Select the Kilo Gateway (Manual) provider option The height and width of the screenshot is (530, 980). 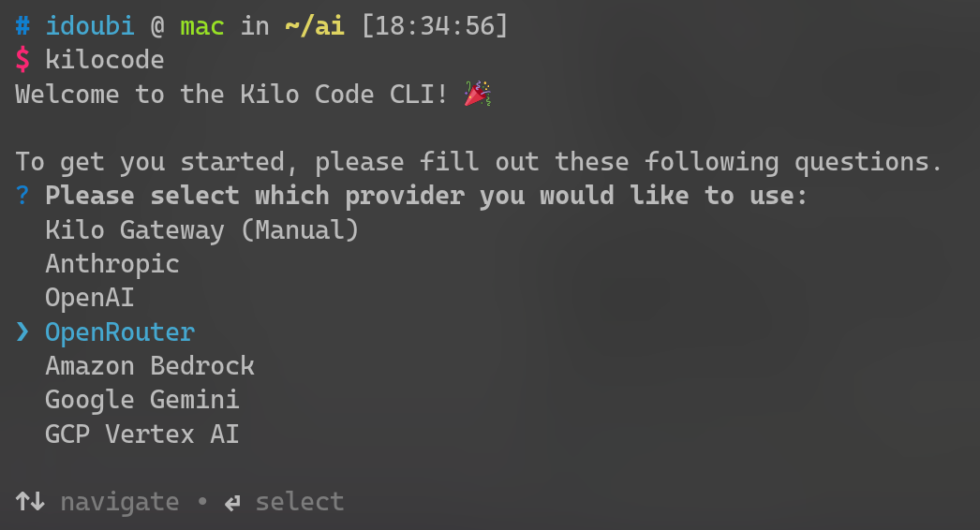[201, 230]
